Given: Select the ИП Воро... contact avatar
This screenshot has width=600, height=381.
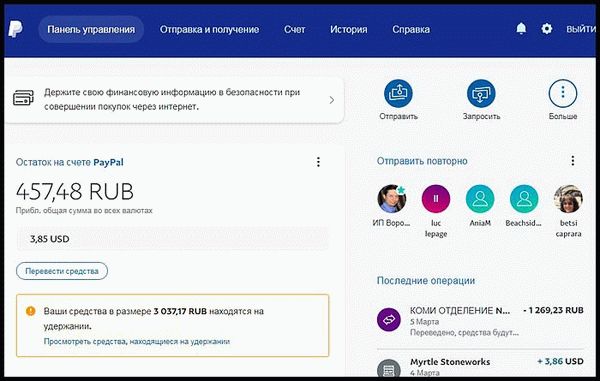Looking at the screenshot, I should 391,199.
